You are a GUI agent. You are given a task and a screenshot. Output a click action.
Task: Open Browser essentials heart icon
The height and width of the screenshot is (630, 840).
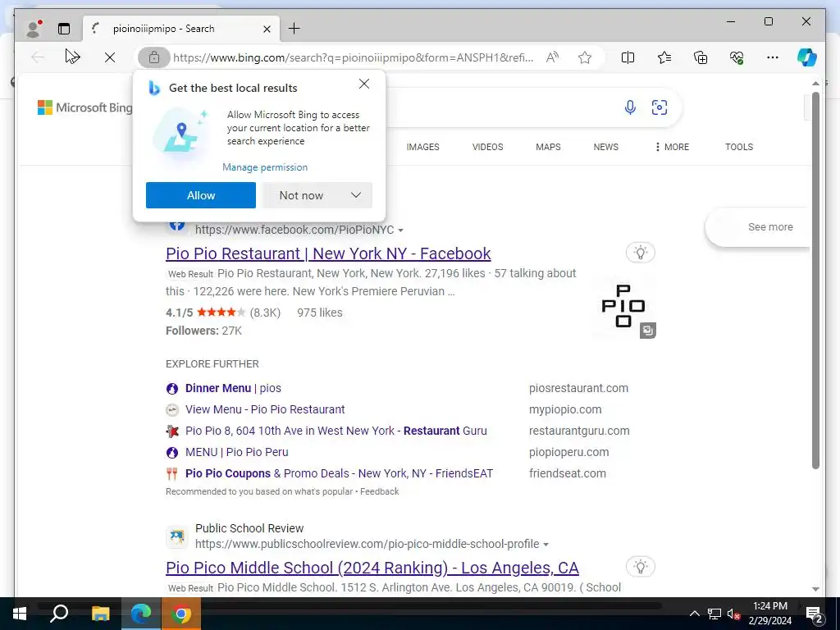coord(737,57)
